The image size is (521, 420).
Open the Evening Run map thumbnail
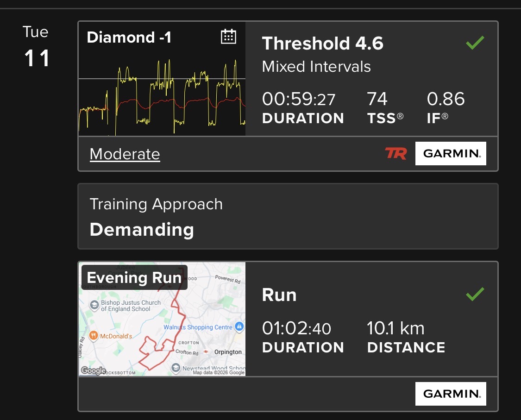[x=162, y=319]
